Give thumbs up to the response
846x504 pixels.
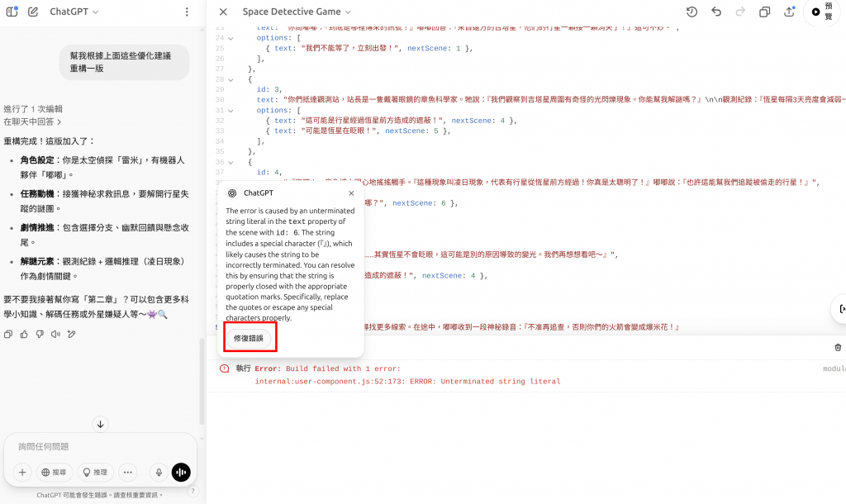pyautogui.click(x=24, y=335)
